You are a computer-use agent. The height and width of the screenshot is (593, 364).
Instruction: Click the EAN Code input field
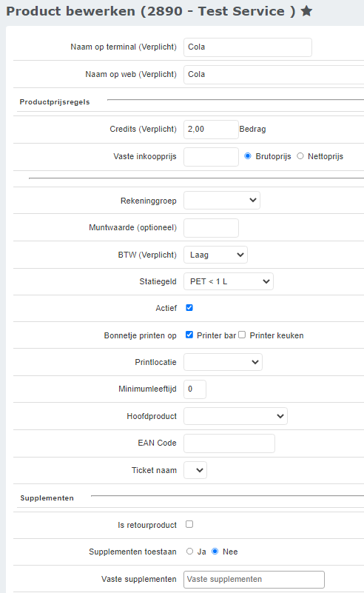[x=229, y=443]
